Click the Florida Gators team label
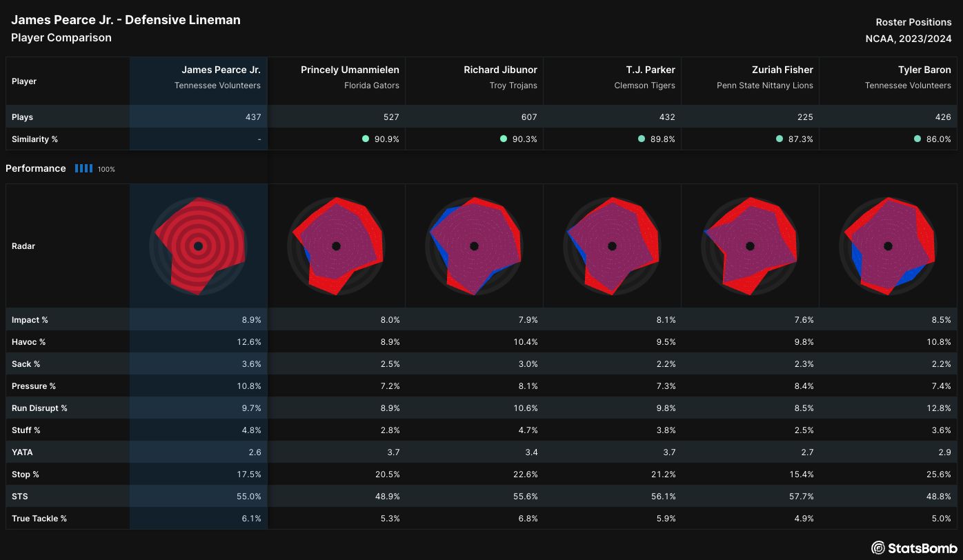963x560 pixels. 372,86
